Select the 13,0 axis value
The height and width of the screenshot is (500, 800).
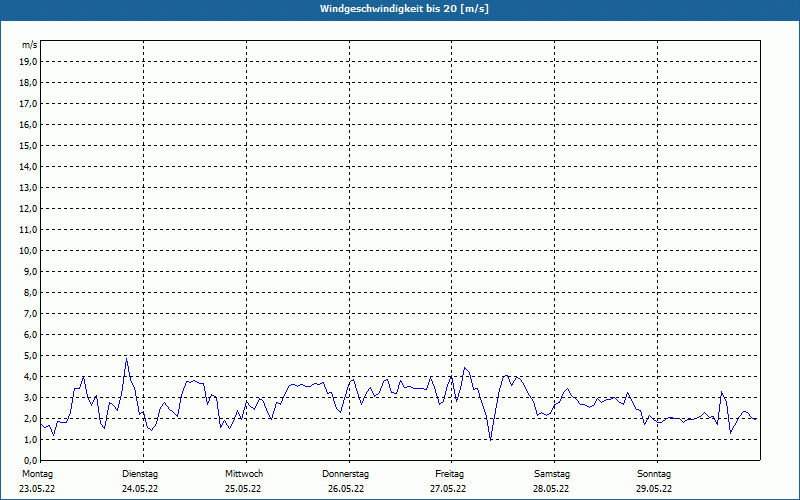pos(28,188)
